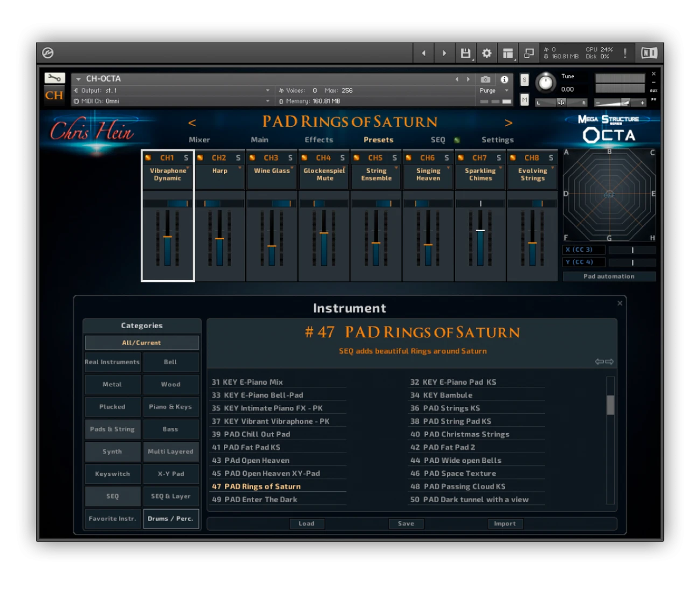This screenshot has height=589, width=700.
Task: Mute the instrument with M button
Action: 524,99
